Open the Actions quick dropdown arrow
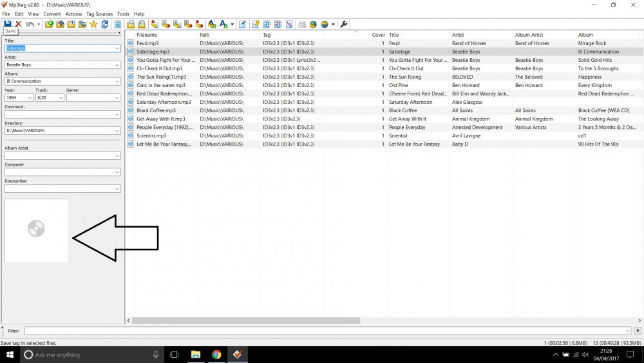 tap(232, 25)
